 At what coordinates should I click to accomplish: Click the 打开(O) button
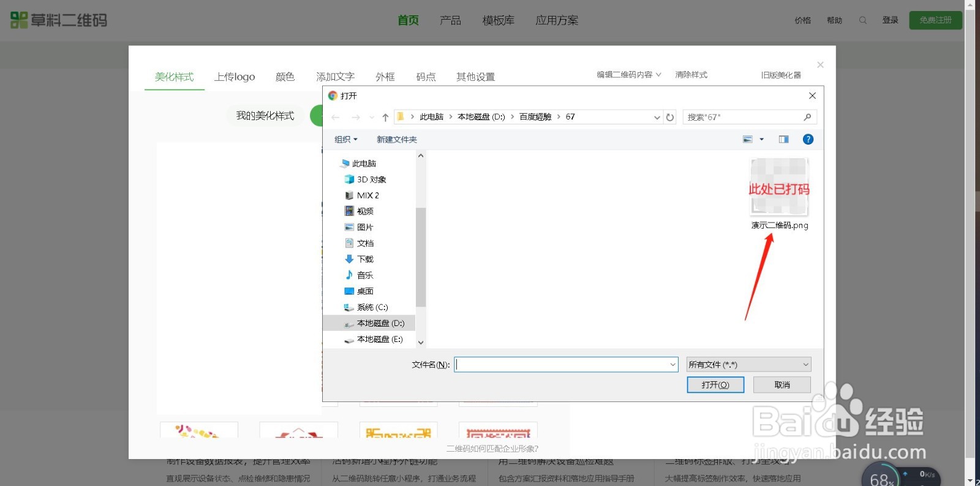pos(715,385)
